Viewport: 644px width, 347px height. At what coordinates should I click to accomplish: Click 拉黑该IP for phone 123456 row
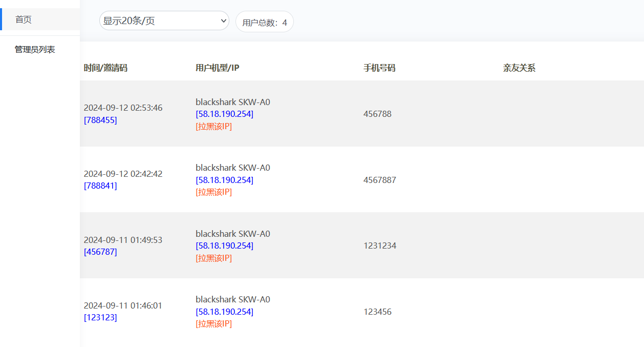(213, 323)
